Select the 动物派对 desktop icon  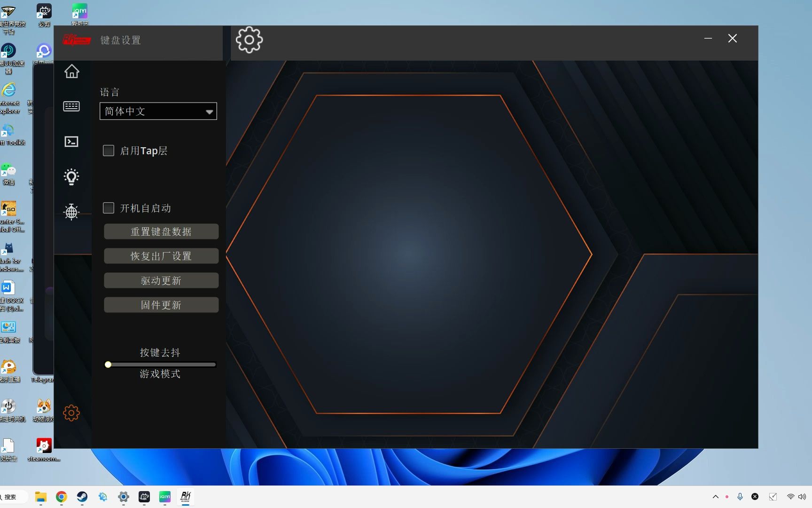[x=43, y=410]
